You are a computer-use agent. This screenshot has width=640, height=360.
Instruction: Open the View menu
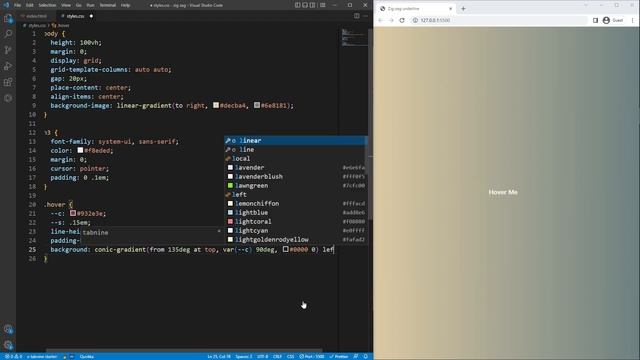(66, 5)
